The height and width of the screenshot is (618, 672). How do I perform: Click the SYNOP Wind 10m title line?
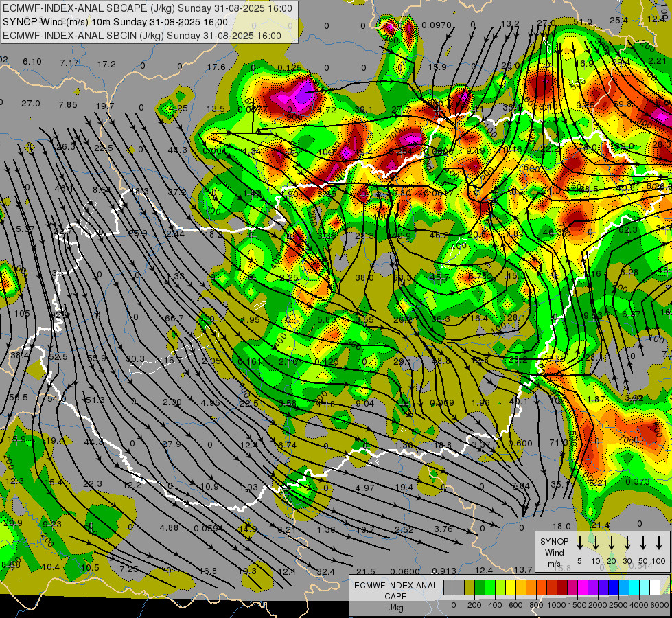(x=115, y=22)
